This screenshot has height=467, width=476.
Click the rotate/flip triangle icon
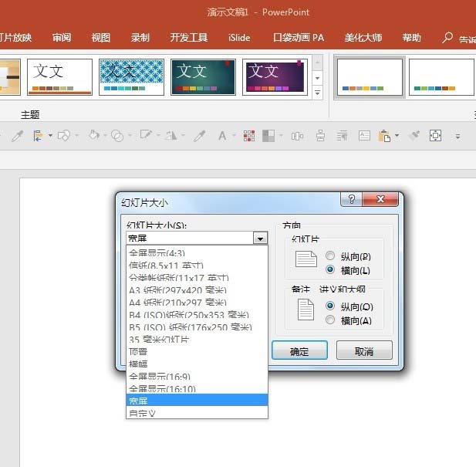click(171, 135)
